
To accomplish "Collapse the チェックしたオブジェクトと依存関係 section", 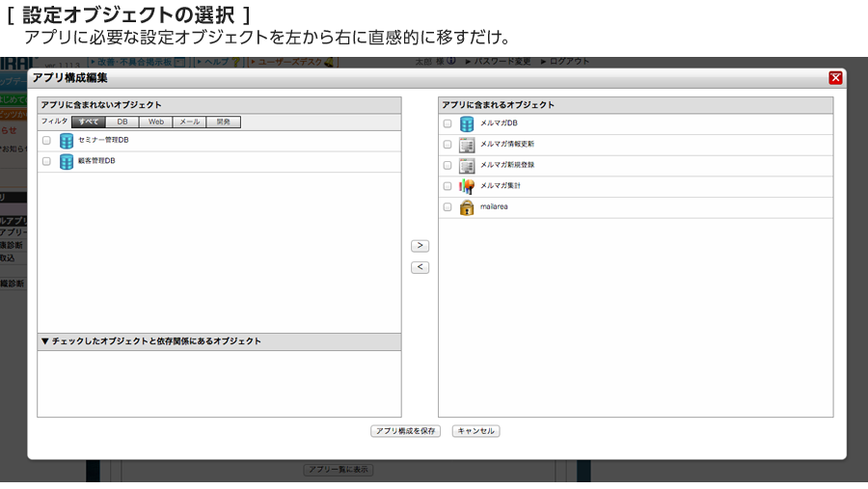I will (x=45, y=341).
